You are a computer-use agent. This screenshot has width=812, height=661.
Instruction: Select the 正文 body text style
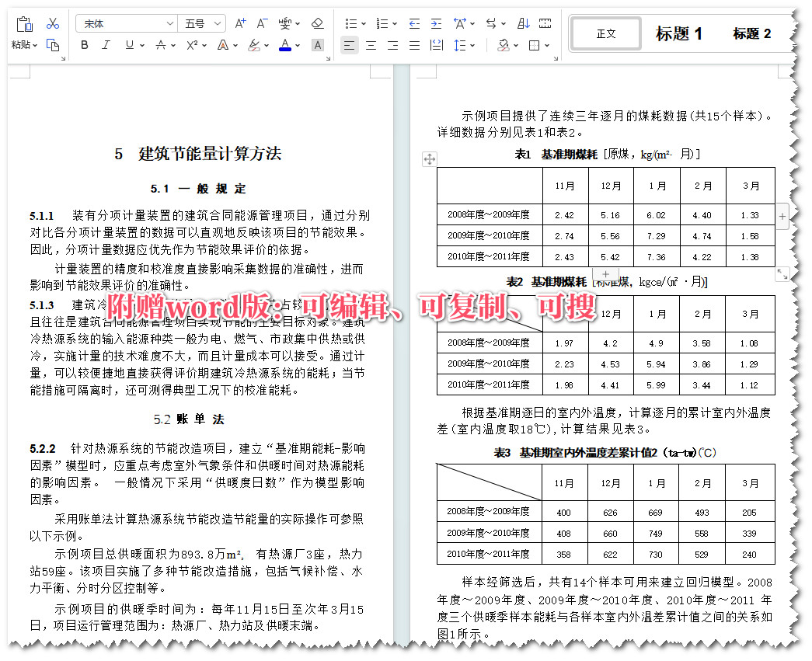(606, 33)
